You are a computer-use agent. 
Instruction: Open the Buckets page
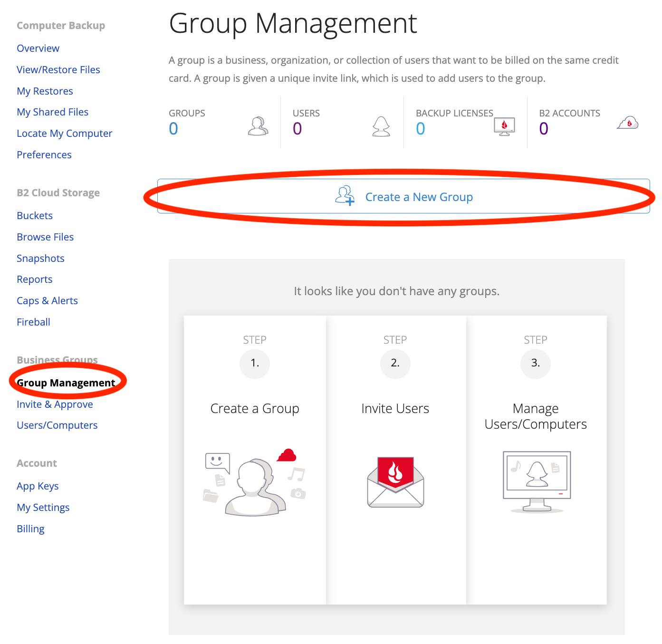click(x=35, y=216)
